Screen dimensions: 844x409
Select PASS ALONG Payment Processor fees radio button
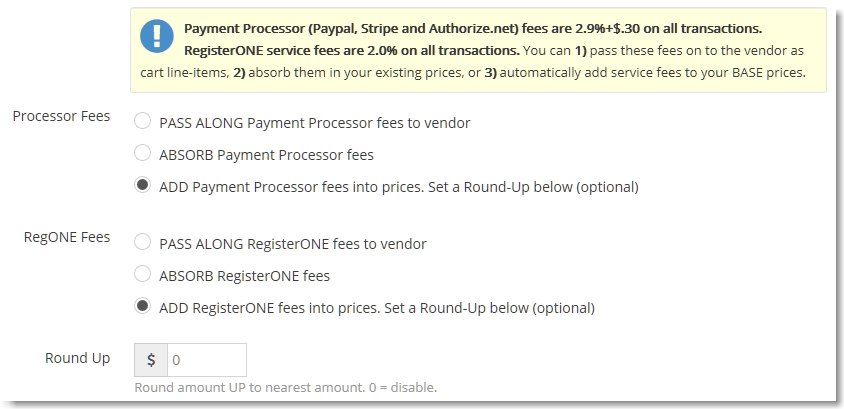143,121
